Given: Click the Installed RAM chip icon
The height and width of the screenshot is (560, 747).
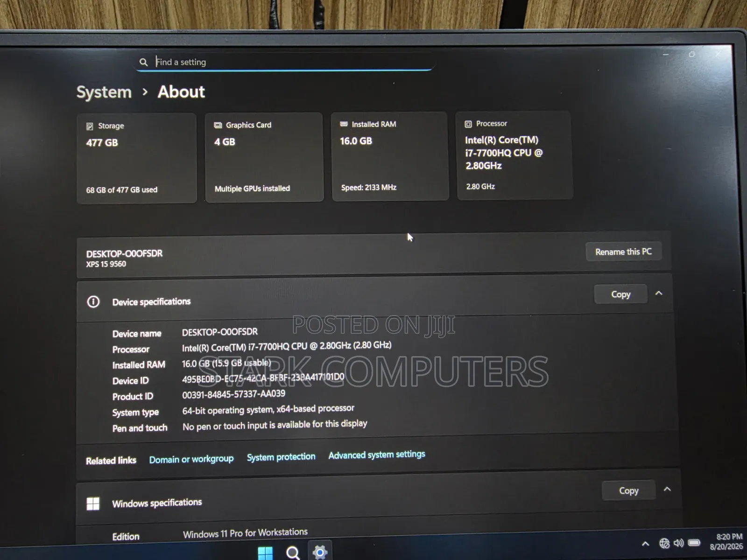Looking at the screenshot, I should click(x=344, y=124).
